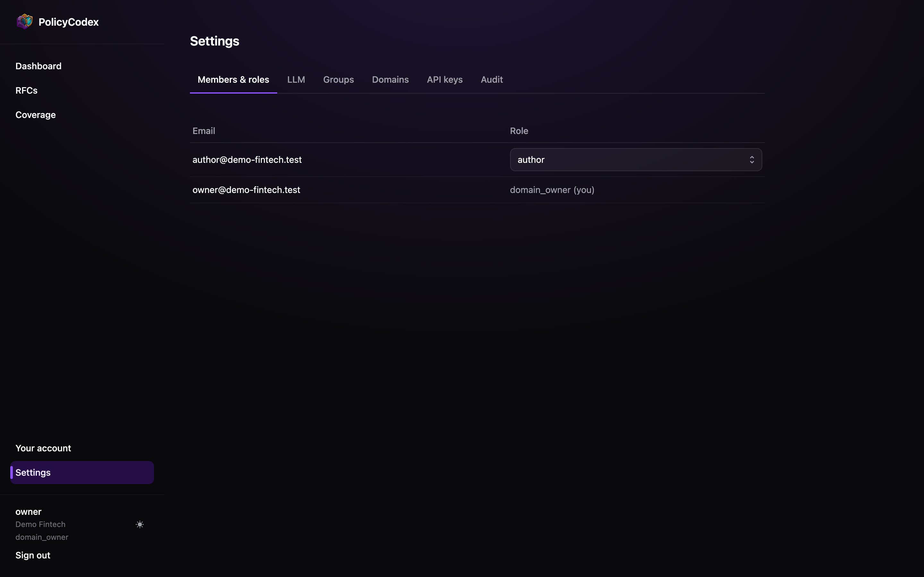Click the role dropdown up-down chevrons

[x=751, y=160]
